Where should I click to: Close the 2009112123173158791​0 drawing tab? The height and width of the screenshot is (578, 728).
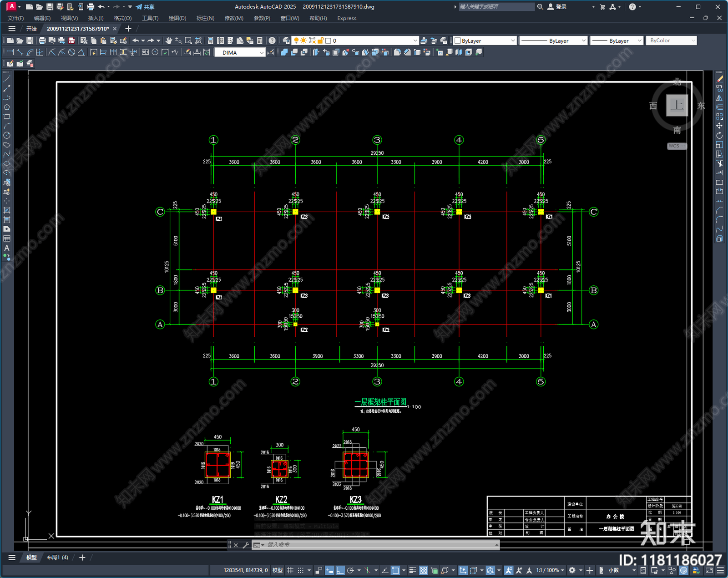pyautogui.click(x=115, y=29)
